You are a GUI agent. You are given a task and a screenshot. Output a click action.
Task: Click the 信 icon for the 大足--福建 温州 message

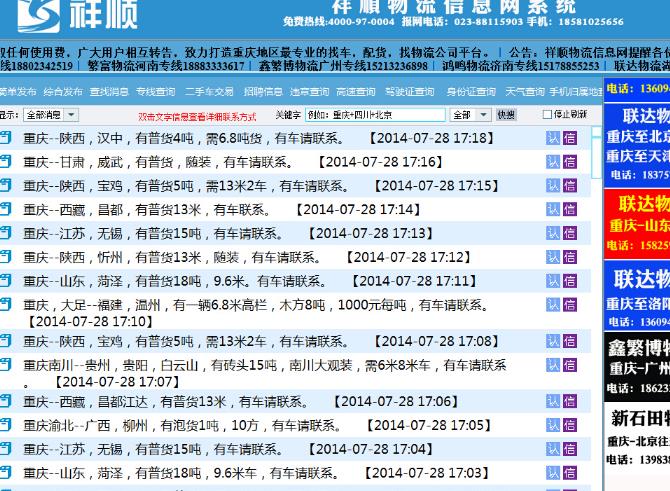(x=570, y=305)
